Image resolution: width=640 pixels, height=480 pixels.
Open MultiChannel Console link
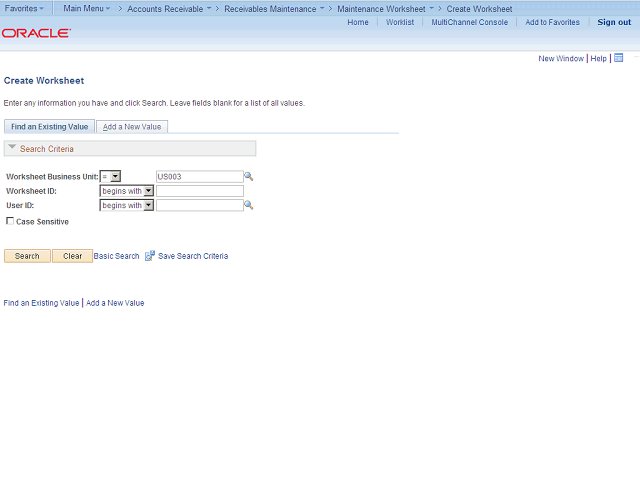tap(470, 22)
